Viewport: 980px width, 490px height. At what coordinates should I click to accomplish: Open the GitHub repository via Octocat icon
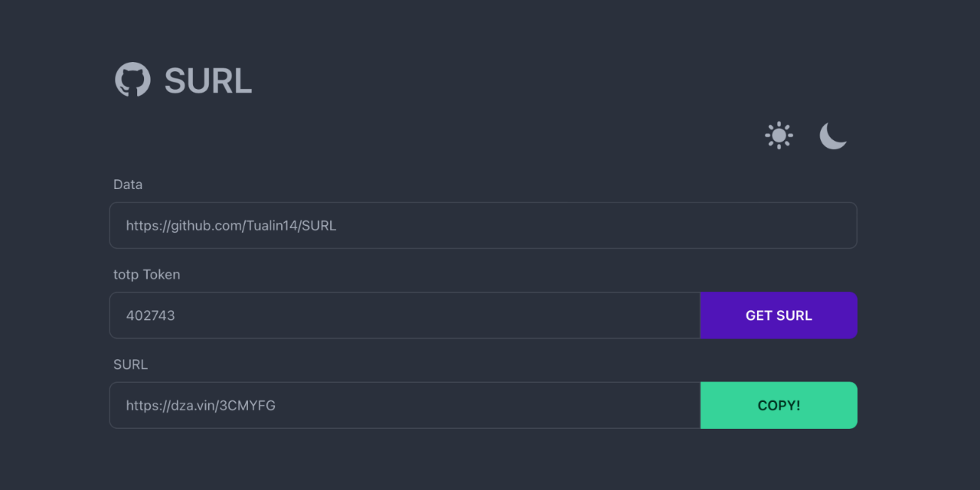pyautogui.click(x=132, y=80)
